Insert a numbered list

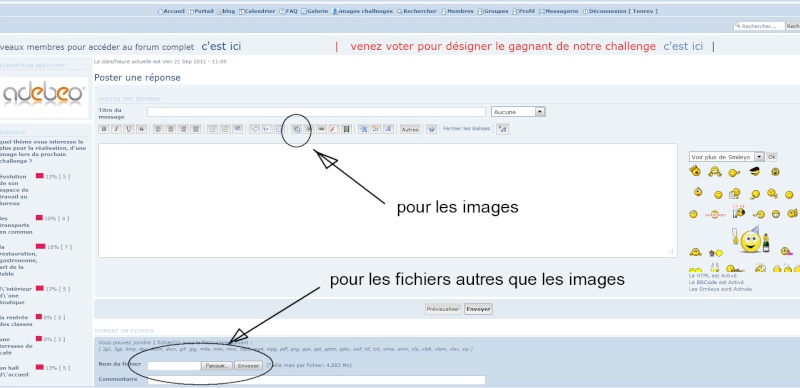[x=225, y=129]
